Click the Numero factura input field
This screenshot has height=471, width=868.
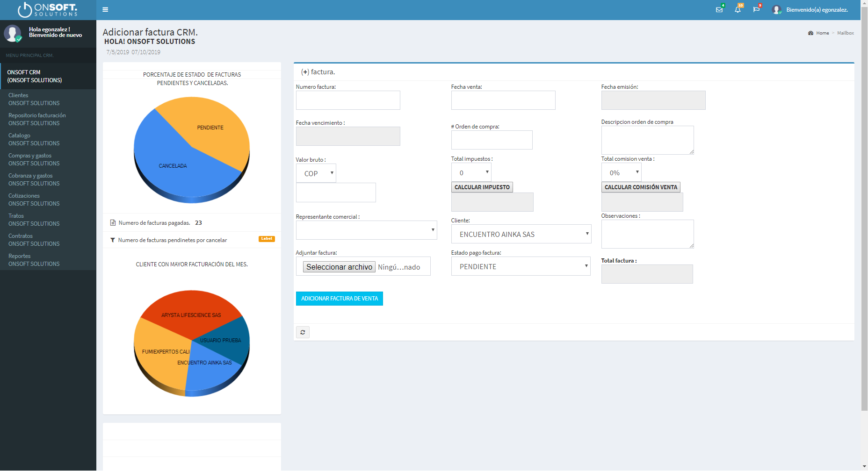[x=348, y=100]
